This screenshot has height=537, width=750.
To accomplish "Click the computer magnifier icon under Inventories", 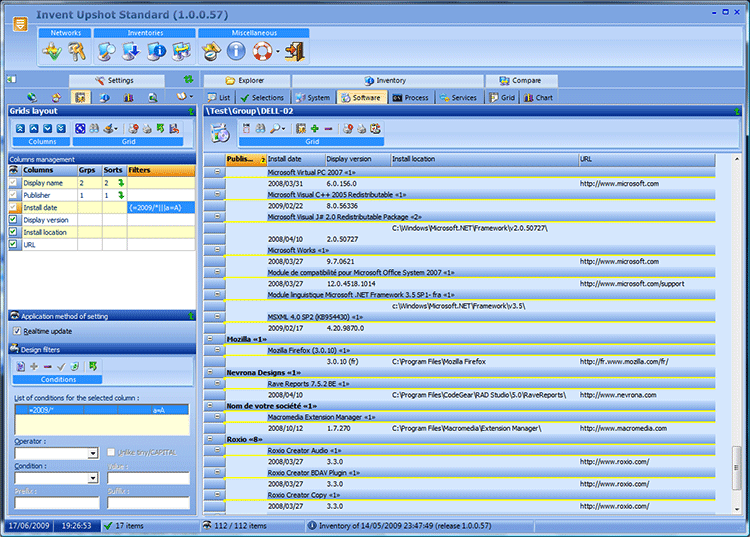I will (x=107, y=51).
